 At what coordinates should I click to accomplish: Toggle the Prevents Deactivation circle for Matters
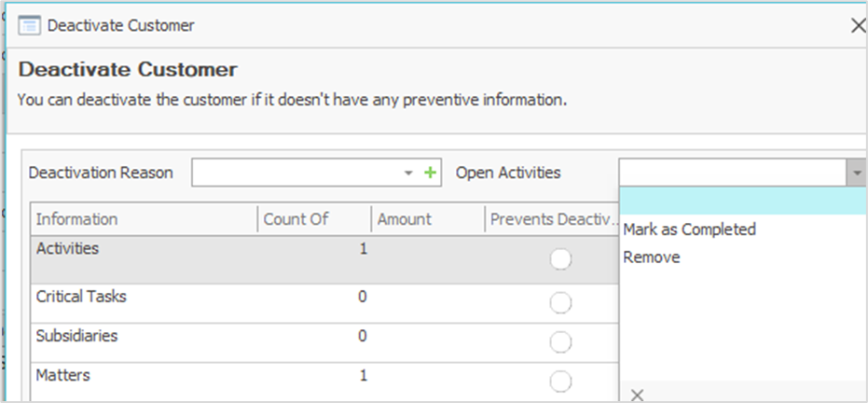coord(560,382)
